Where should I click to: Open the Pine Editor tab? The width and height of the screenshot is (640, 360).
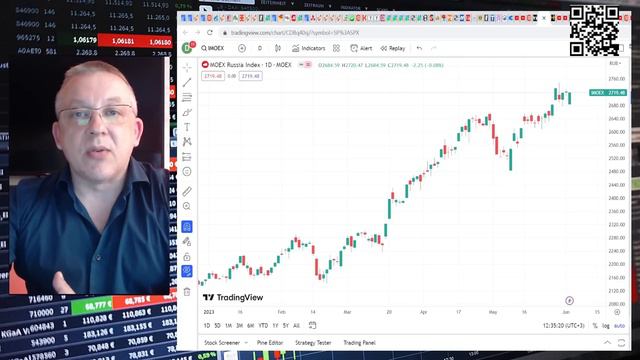[x=270, y=343]
